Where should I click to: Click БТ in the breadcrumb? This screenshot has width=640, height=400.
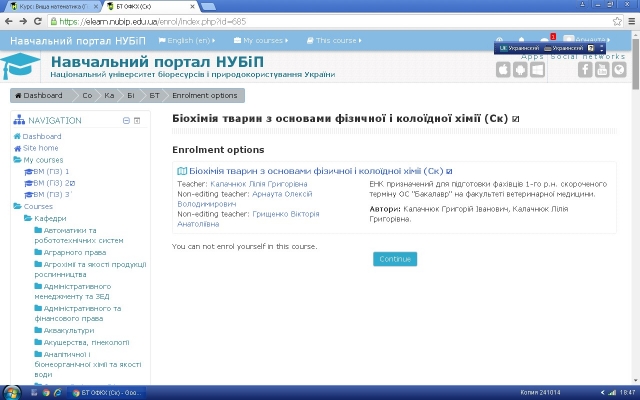tap(154, 96)
